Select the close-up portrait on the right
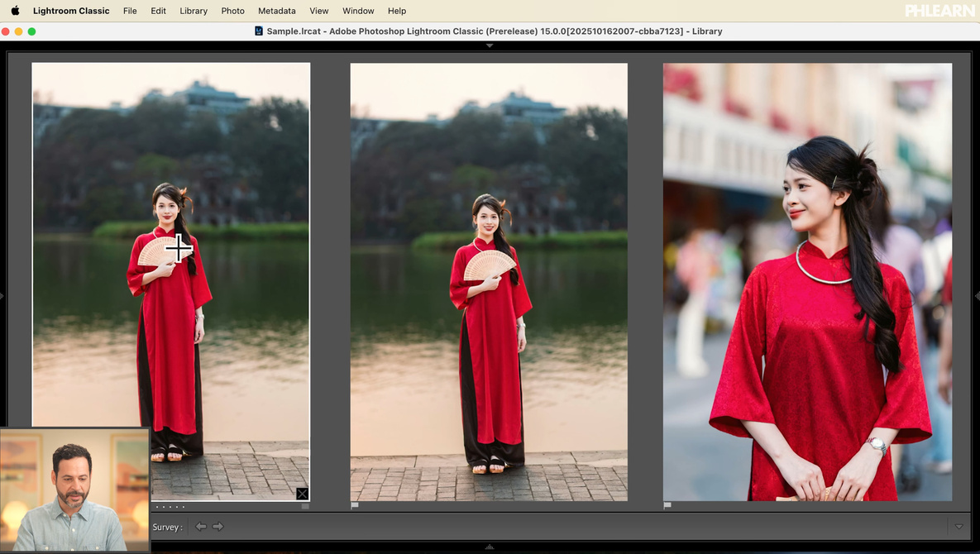The width and height of the screenshot is (980, 554). (807, 281)
